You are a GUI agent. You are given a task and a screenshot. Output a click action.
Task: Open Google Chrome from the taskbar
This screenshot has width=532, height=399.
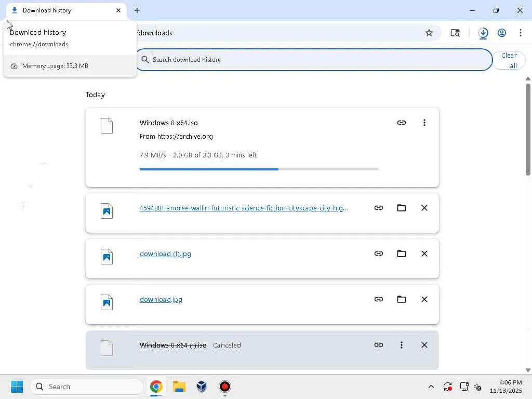click(x=156, y=387)
